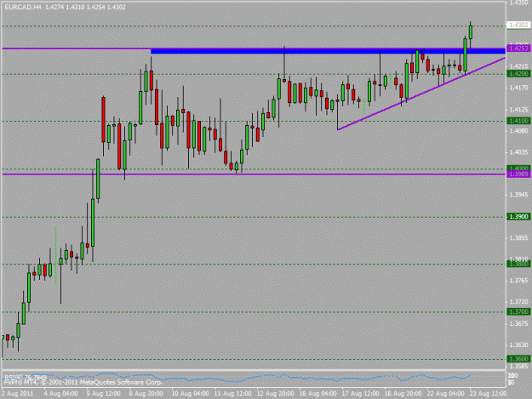Click the 1.3855 price axis value

point(518,238)
